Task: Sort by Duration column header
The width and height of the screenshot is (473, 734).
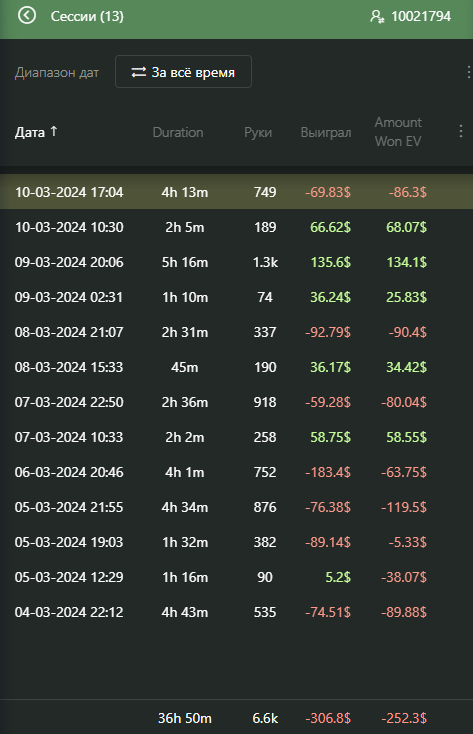Action: [178, 132]
